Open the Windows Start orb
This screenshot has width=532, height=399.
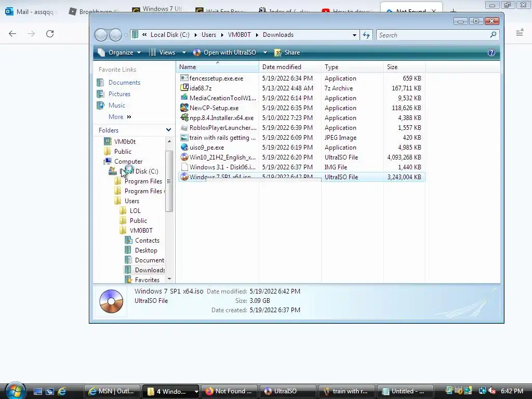[x=15, y=391]
